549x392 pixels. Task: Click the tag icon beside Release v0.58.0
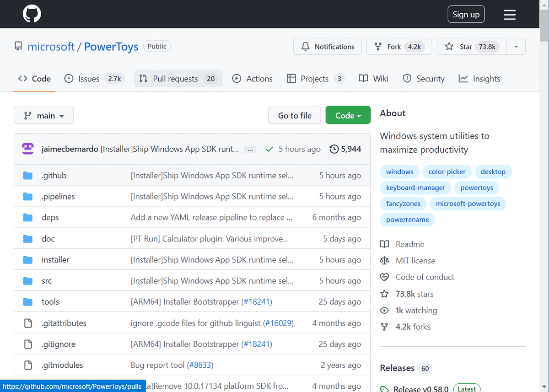[x=385, y=389]
